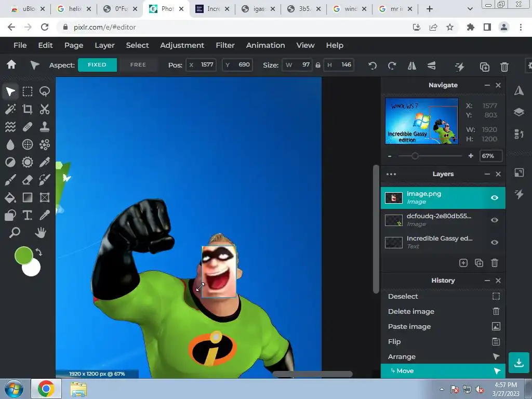Select the Gradient tool
Screen dimensions: 532x399
[28, 197]
